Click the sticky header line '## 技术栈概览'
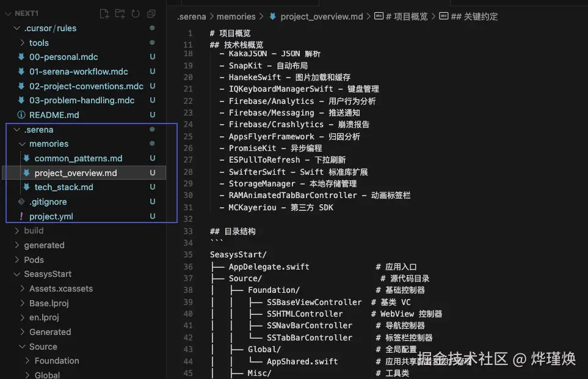 click(x=237, y=45)
